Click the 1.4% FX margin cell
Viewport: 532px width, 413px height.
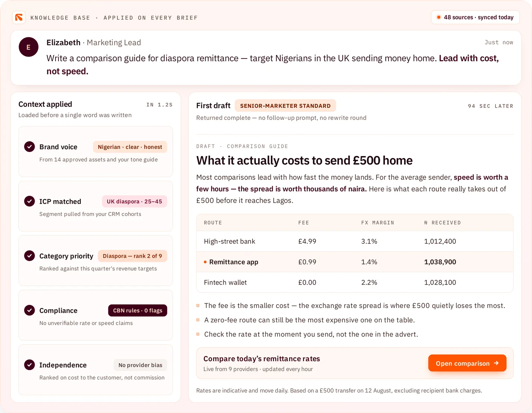[369, 262]
